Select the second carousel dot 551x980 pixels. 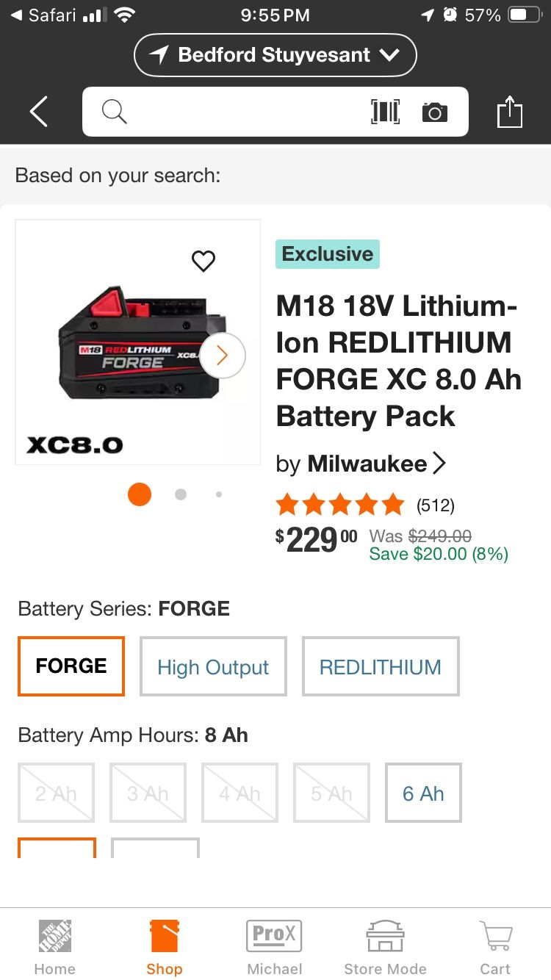pyautogui.click(x=180, y=494)
